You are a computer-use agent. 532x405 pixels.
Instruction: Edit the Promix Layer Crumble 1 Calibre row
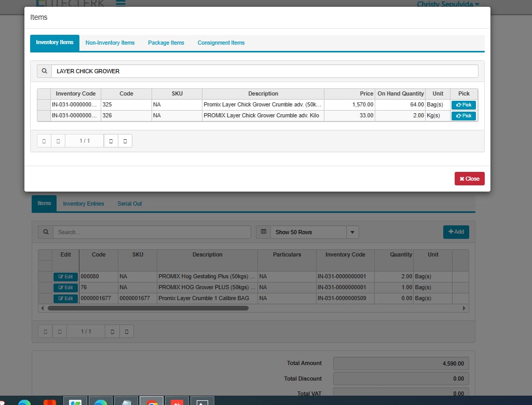coord(65,299)
